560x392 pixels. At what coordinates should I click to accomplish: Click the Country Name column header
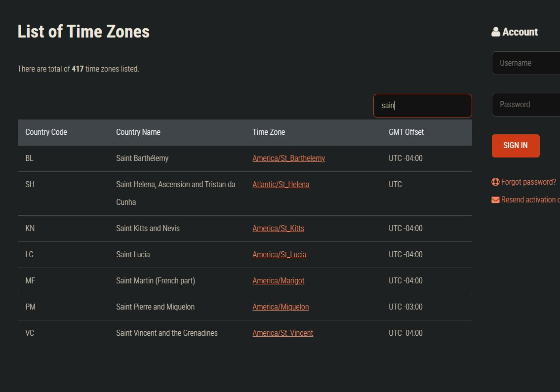click(138, 132)
